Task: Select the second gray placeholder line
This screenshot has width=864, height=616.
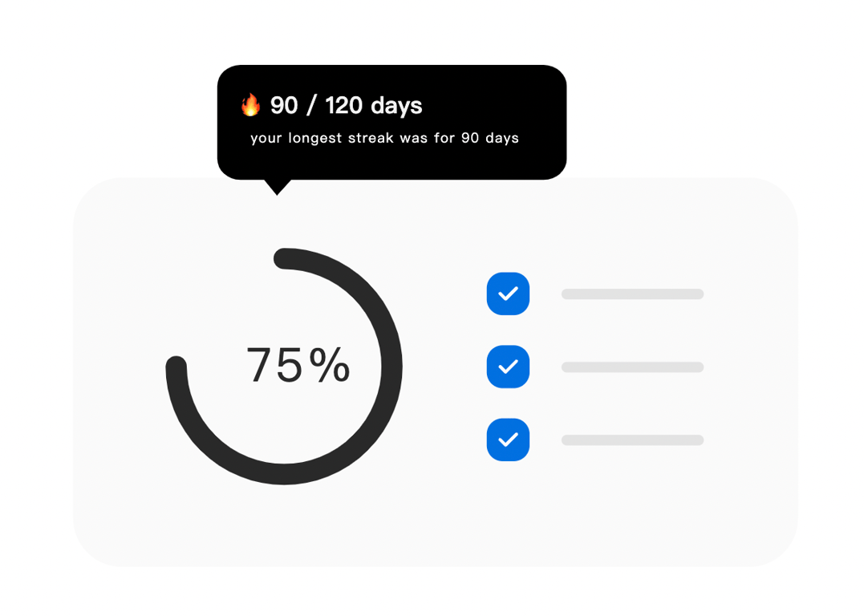Action: (632, 367)
